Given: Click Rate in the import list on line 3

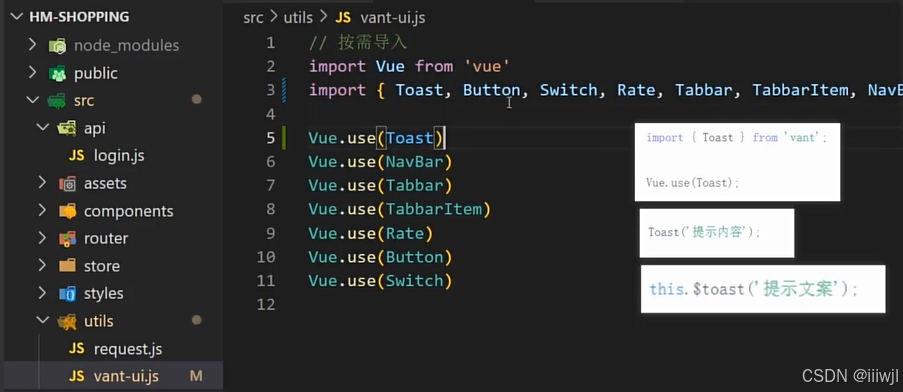Looking at the screenshot, I should coord(636,90).
